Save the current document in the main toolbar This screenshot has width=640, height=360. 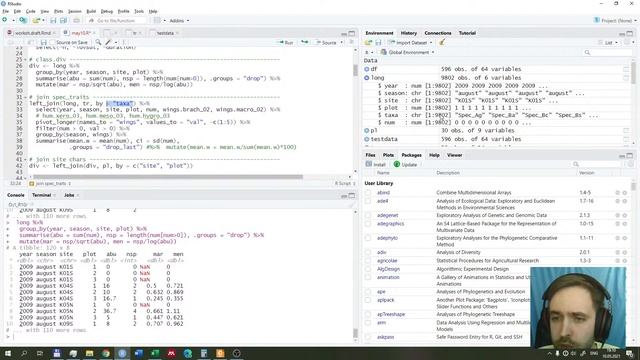click(53, 20)
